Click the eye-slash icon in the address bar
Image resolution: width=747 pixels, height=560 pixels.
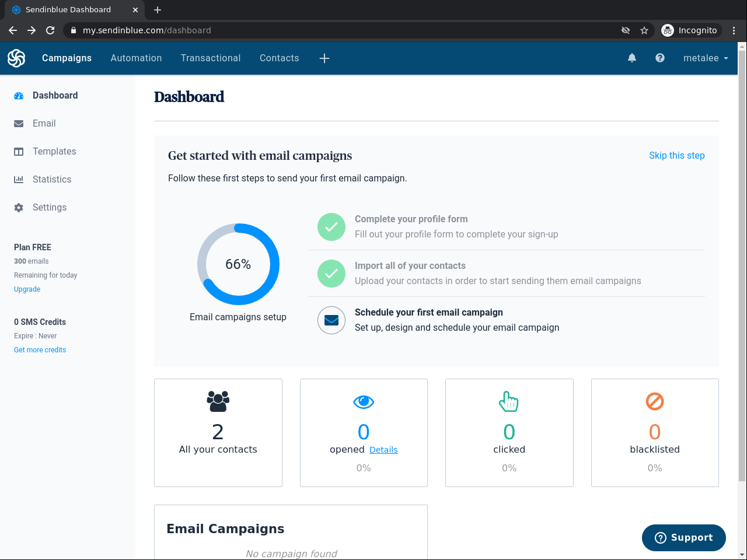626,30
